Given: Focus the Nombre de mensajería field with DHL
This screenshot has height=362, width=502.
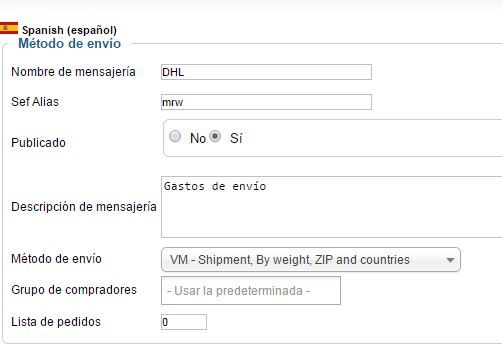Looking at the screenshot, I should coord(266,72).
